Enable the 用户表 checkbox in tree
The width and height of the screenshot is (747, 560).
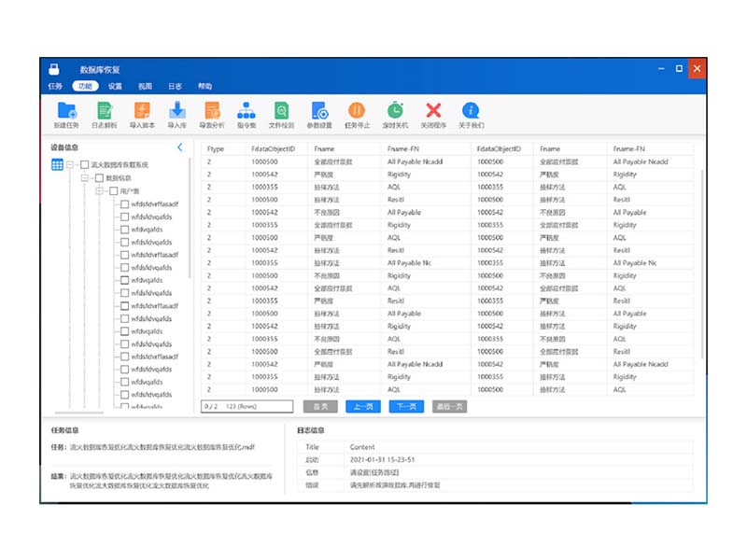point(113,190)
